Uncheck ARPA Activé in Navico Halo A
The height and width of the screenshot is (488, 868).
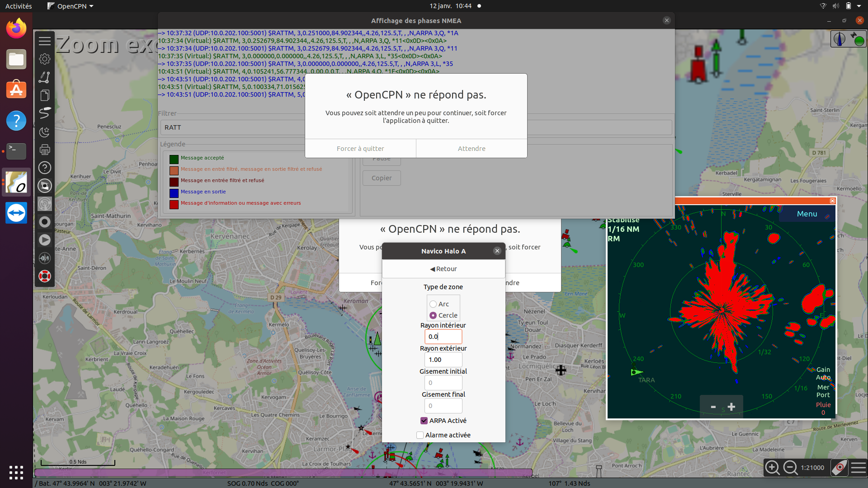[x=424, y=420]
